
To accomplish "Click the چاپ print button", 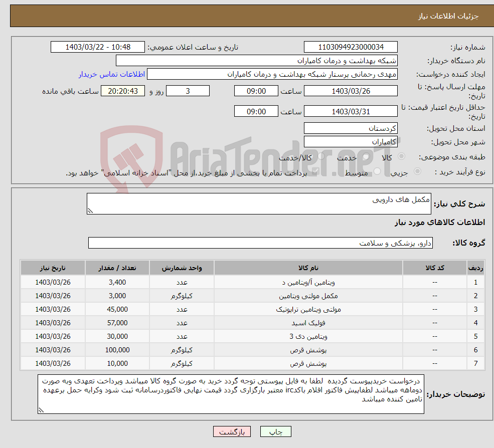I will [x=276, y=431].
